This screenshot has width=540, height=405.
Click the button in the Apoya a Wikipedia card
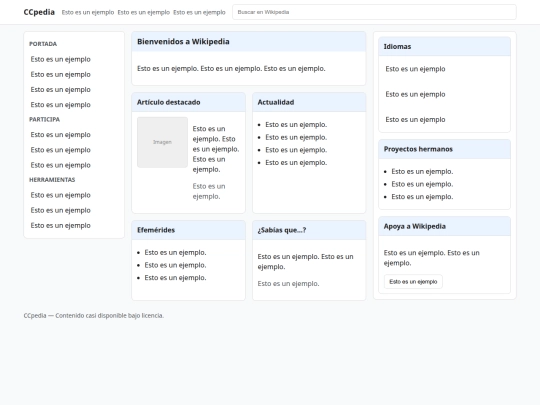click(413, 282)
